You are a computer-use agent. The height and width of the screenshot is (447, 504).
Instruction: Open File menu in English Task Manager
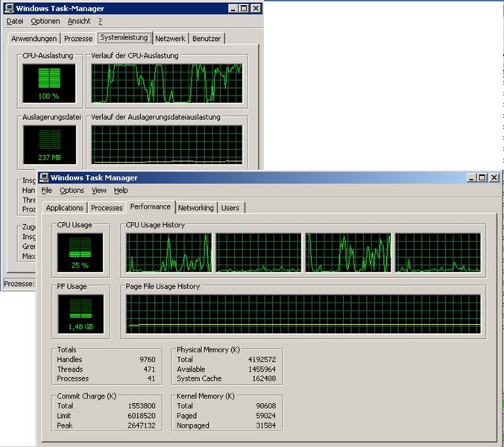46,191
